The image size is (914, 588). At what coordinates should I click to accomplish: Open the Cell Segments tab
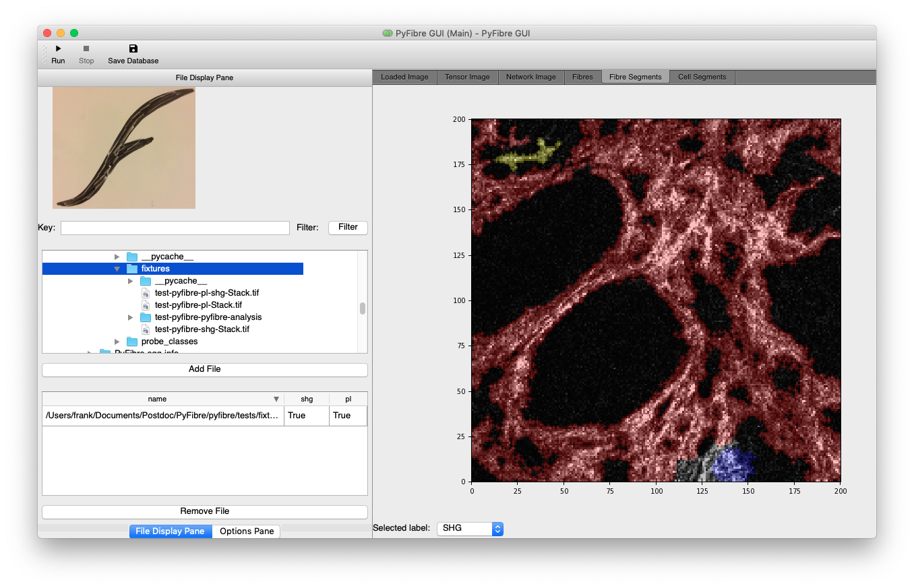coord(702,77)
